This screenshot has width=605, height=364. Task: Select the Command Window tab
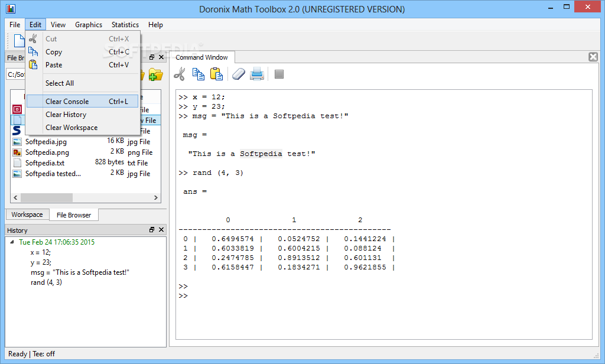tap(202, 57)
